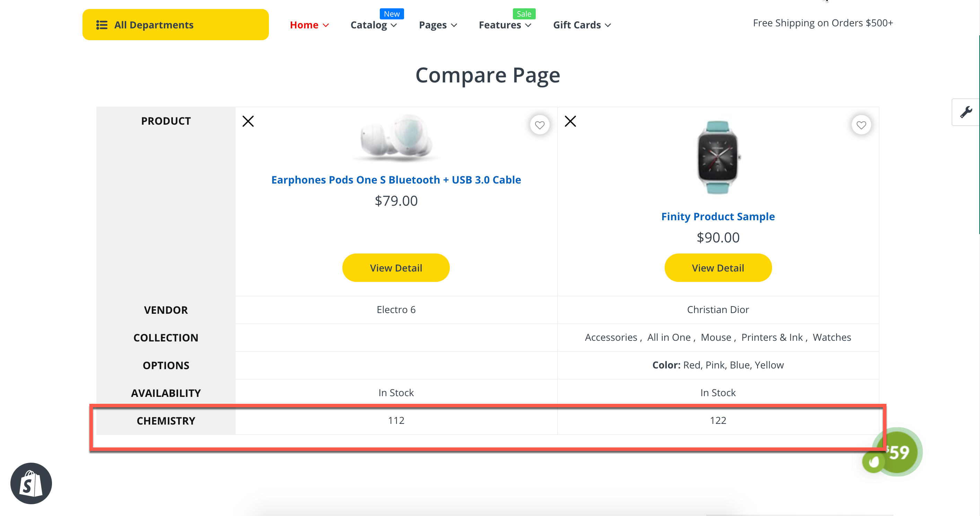
Task: Open the Gift Cards menu
Action: tap(582, 25)
